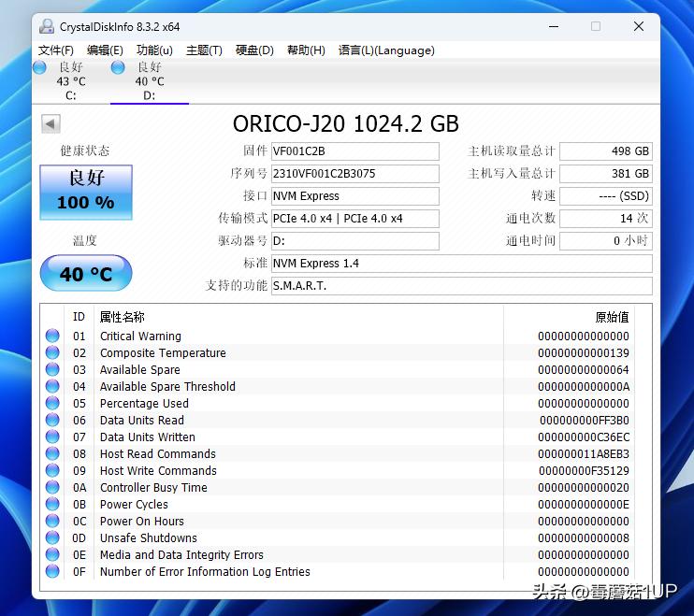Click the transfer mode field PCIe 4.0 x4
694x616 pixels.
355,219
